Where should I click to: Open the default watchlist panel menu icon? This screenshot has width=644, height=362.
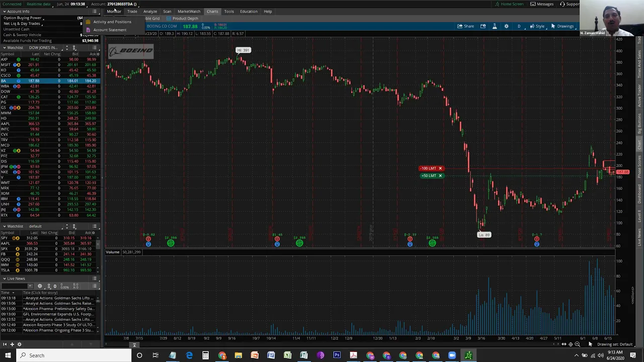point(95,226)
